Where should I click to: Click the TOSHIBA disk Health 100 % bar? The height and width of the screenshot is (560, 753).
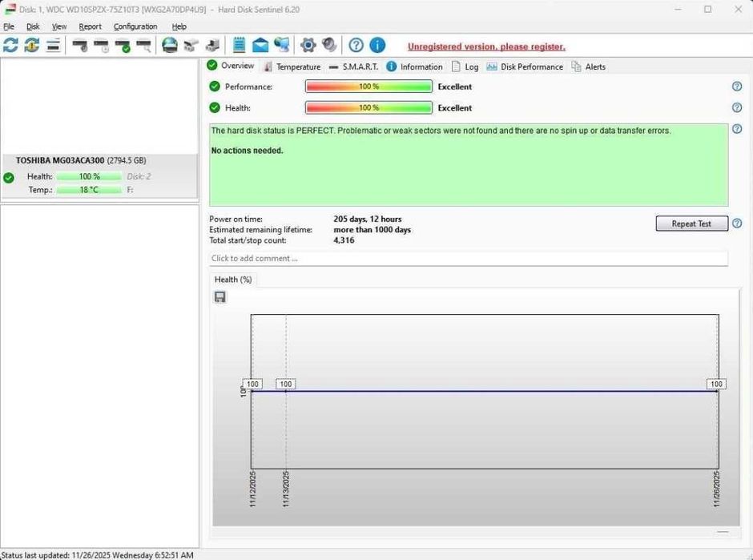pos(89,177)
